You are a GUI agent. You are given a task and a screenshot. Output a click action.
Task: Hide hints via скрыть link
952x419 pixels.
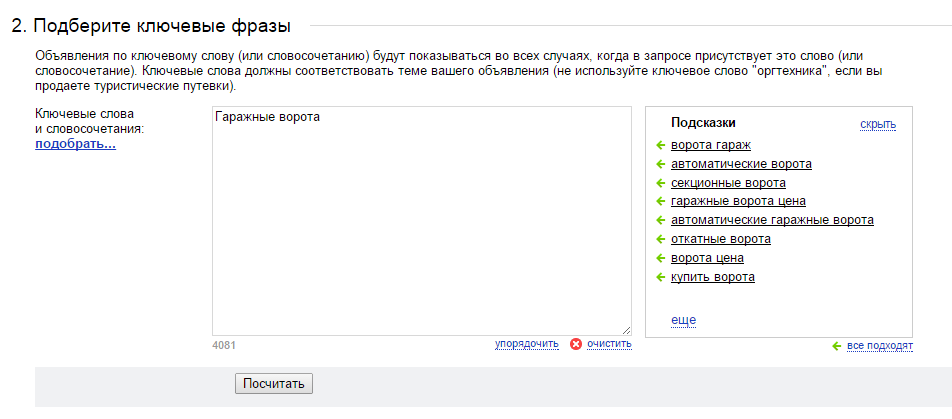(x=878, y=124)
